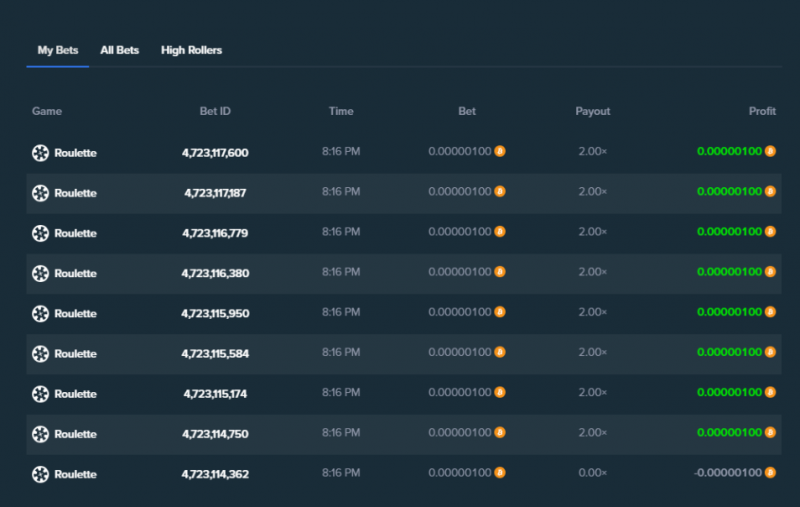Open the High Rollers tab
This screenshot has height=507, width=800.
(191, 50)
